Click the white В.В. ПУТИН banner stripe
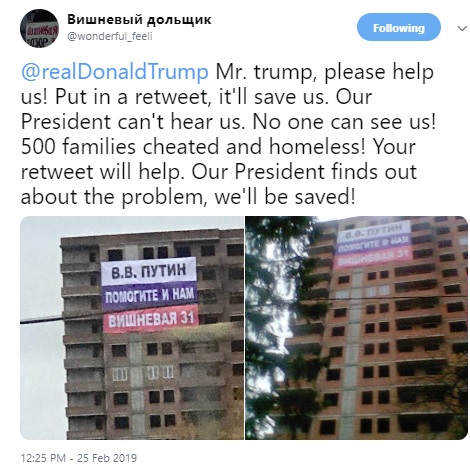Image resolution: width=470 pixels, height=471 pixels. click(148, 272)
